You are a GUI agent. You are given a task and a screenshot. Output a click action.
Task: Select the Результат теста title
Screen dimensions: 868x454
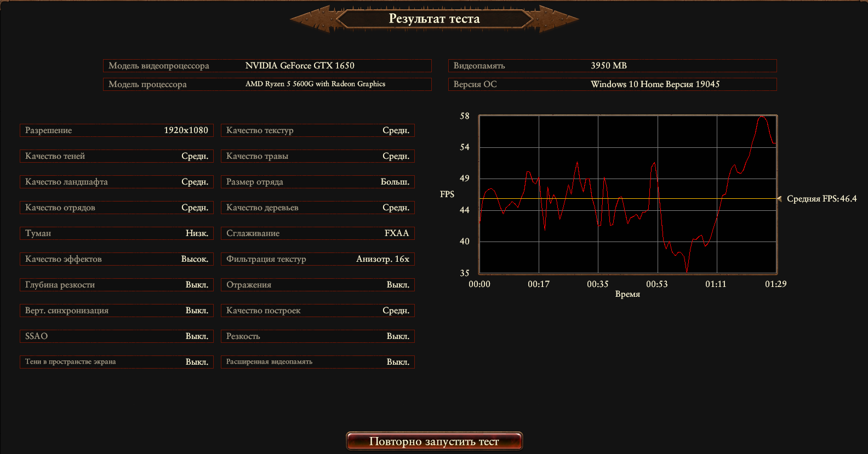click(434, 19)
